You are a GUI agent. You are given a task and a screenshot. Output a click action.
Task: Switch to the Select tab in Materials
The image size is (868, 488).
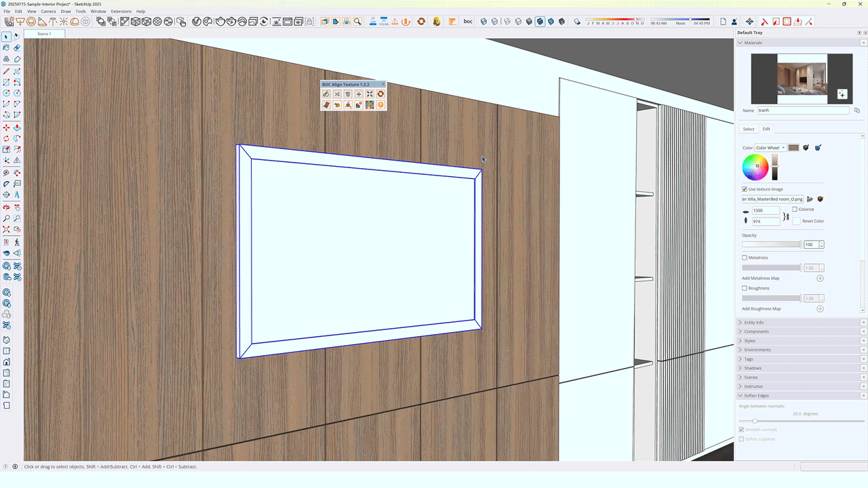coord(749,129)
